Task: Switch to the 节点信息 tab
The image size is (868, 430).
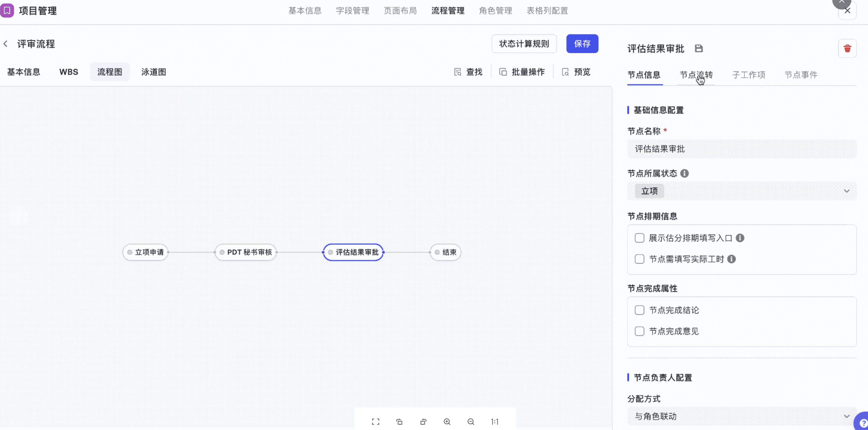Action: click(x=644, y=75)
